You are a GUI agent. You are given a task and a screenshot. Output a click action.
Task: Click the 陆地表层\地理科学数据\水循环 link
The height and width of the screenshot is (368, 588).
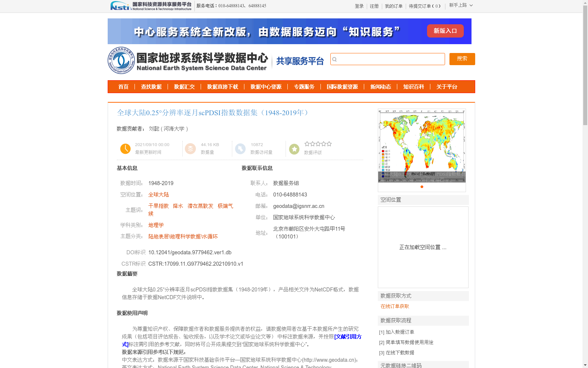click(x=183, y=237)
